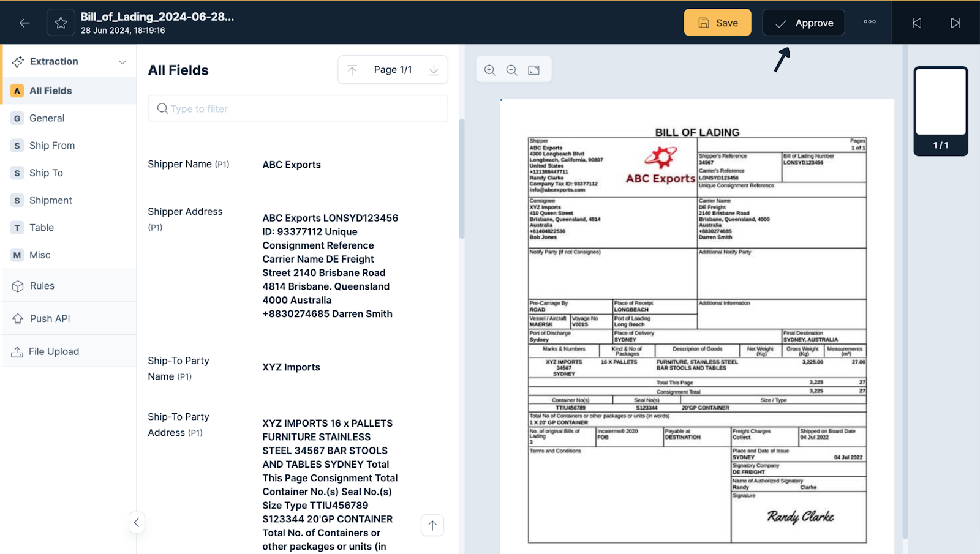Open the Misc category
This screenshot has height=554, width=980.
click(69, 255)
